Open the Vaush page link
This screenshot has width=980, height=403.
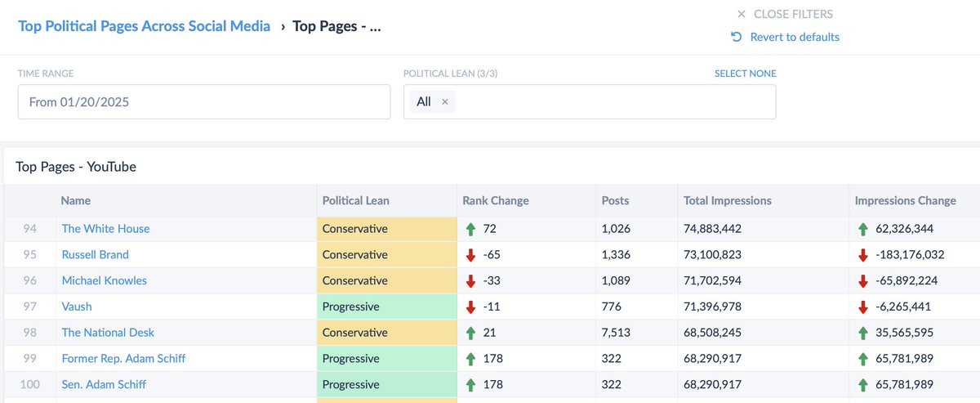tap(77, 307)
